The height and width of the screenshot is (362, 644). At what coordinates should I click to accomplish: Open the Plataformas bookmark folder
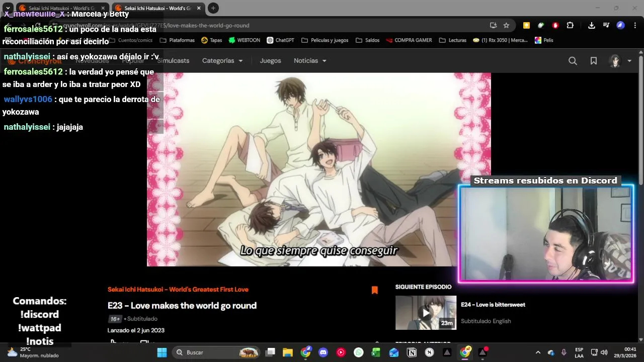177,40
